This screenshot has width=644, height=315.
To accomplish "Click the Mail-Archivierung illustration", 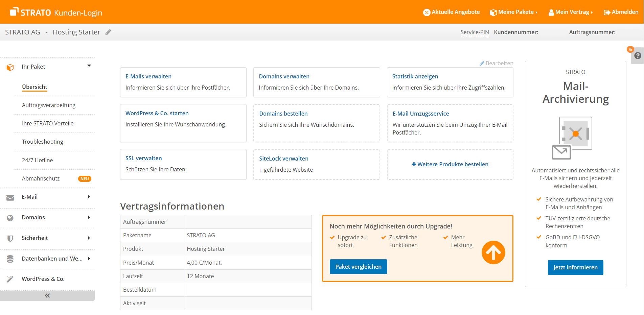I will [x=572, y=138].
